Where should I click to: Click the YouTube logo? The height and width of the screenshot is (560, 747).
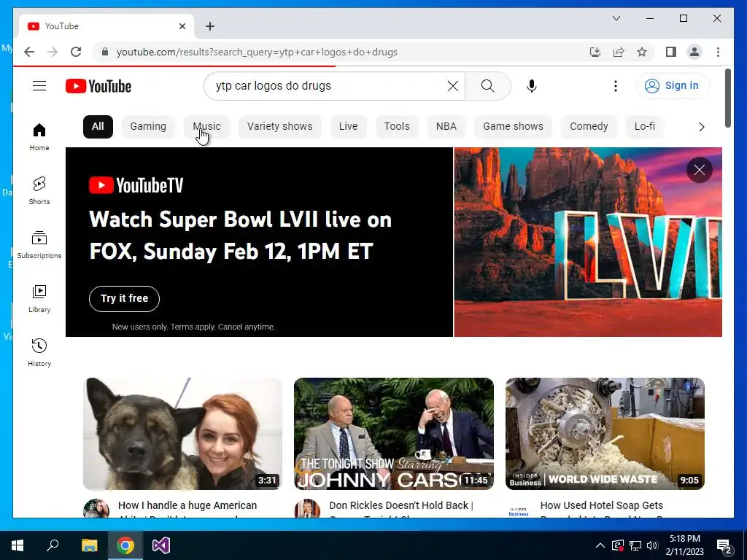(x=98, y=86)
